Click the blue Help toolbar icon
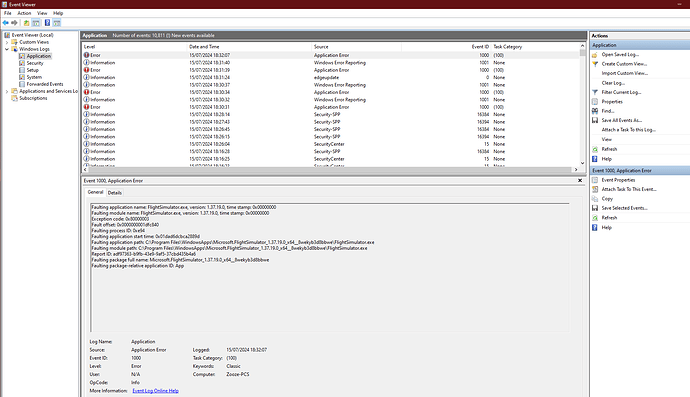 coord(47,23)
